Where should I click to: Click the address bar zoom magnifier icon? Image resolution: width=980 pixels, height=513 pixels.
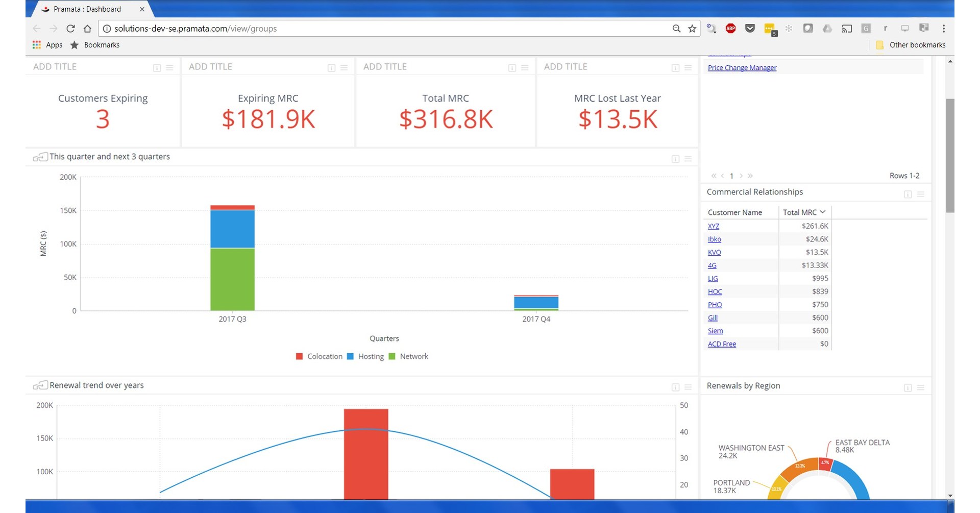pyautogui.click(x=676, y=29)
